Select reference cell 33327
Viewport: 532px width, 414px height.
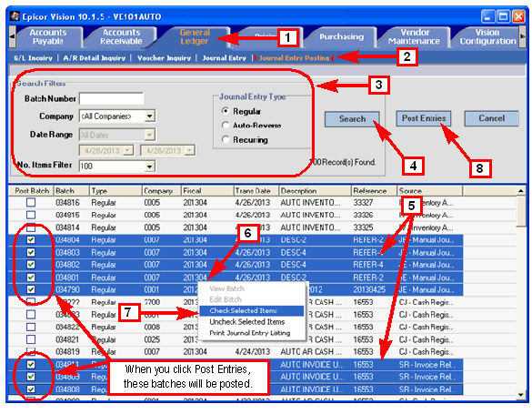click(x=363, y=203)
